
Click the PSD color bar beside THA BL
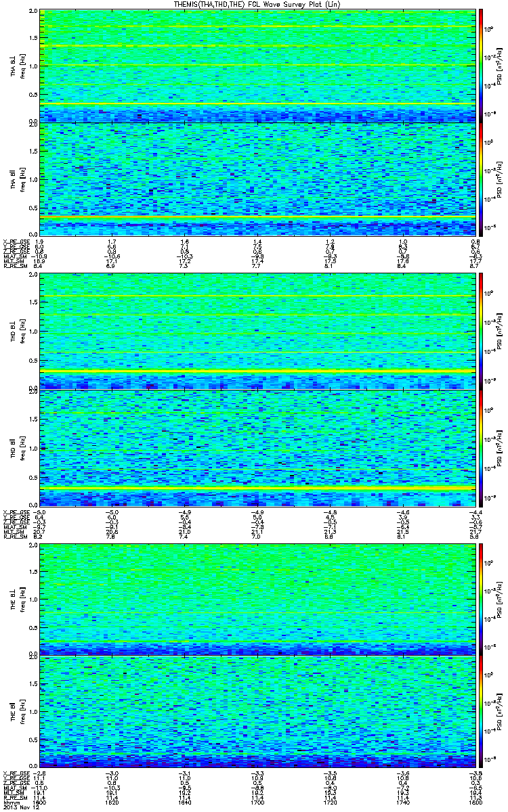(482, 66)
